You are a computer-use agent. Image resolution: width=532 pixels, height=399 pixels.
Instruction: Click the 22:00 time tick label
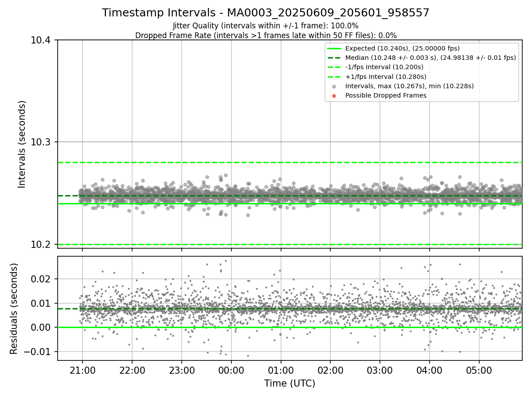tap(132, 370)
